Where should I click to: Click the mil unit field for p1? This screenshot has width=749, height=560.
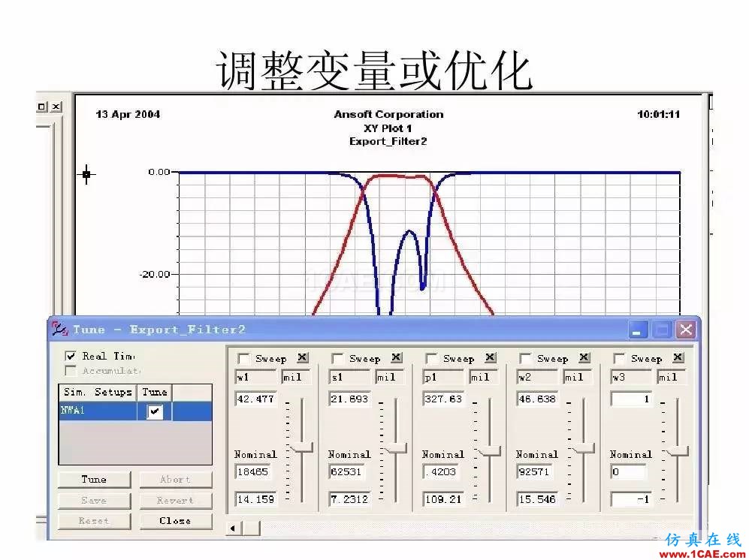(x=483, y=377)
